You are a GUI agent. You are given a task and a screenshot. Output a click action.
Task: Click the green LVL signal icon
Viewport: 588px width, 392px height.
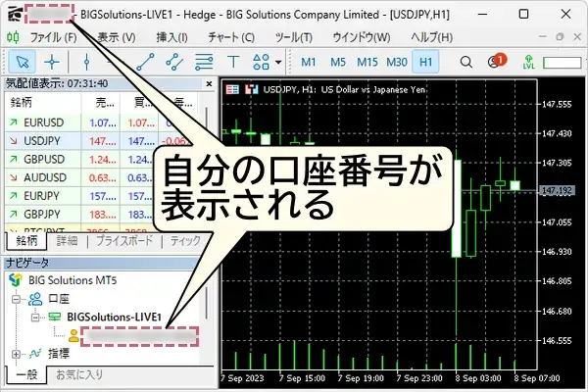[x=529, y=62]
